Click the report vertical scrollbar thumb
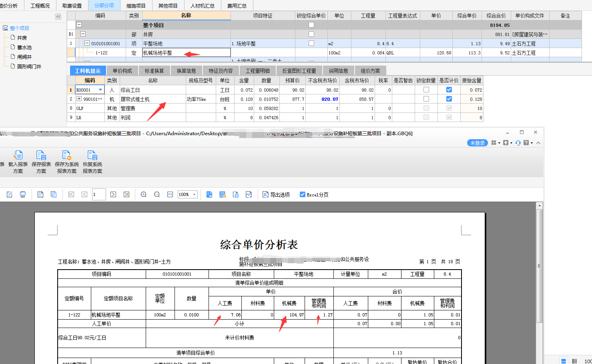Screen dimensions: 592x364 tap(540, 266)
